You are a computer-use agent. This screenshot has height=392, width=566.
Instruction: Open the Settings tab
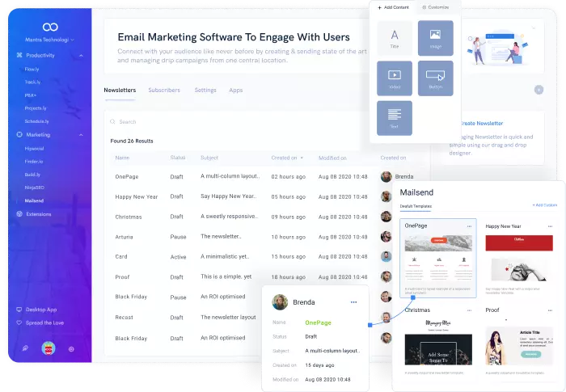click(205, 91)
